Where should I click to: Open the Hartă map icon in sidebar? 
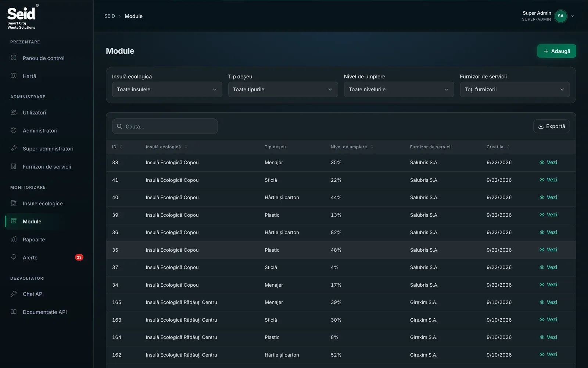pos(14,76)
